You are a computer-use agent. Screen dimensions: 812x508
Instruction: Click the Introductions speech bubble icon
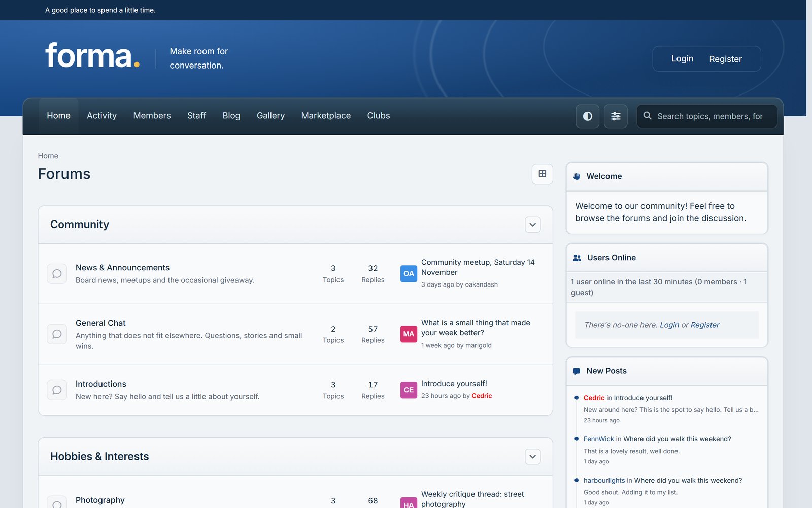coord(57,390)
